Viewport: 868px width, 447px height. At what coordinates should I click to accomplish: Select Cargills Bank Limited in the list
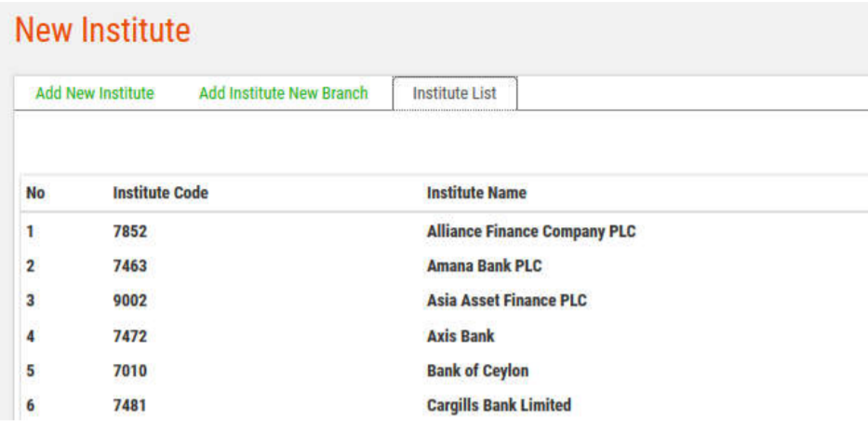(x=499, y=405)
